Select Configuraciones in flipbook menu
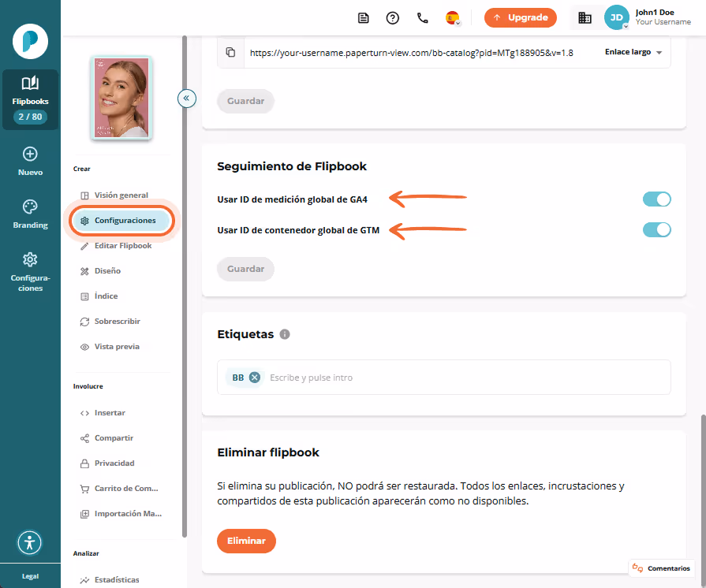The width and height of the screenshot is (706, 588). (121, 221)
